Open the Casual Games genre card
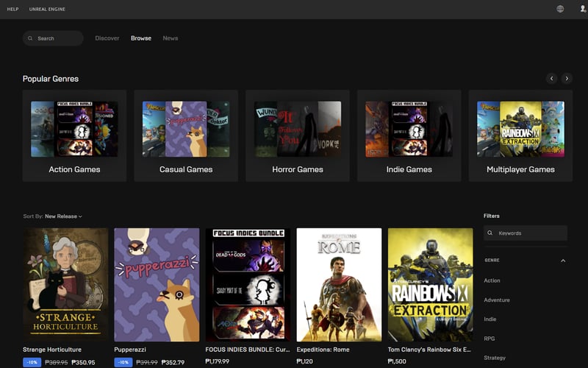 click(186, 135)
